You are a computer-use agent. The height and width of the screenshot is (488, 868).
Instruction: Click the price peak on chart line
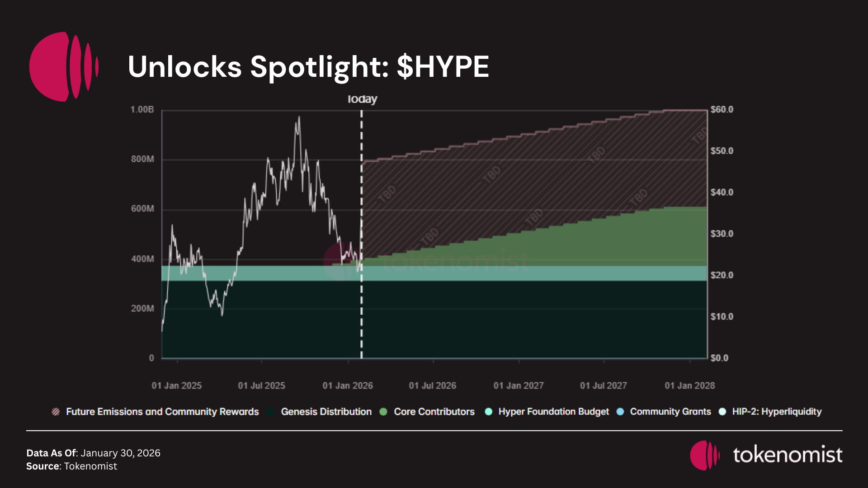coord(299,117)
